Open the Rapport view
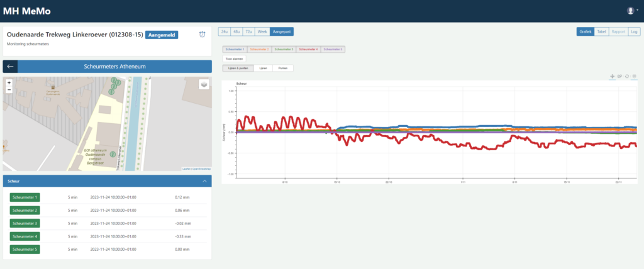The image size is (644, 269). pos(618,31)
